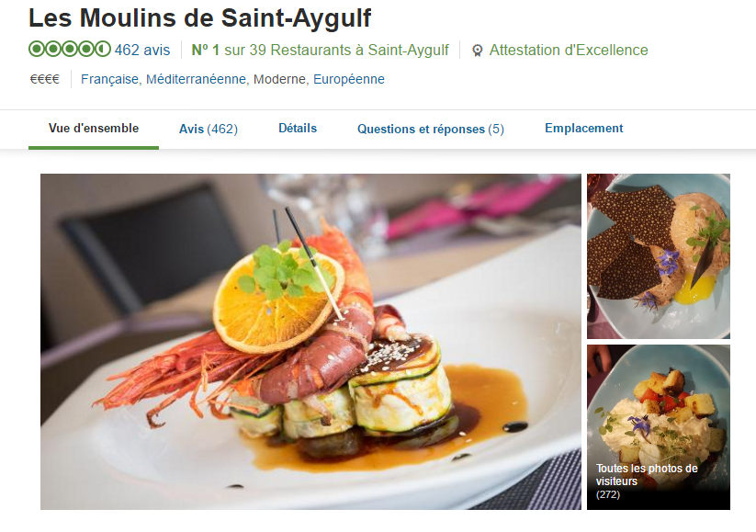Switch to the Avis (462) tab
The width and height of the screenshot is (756, 532).
point(209,129)
